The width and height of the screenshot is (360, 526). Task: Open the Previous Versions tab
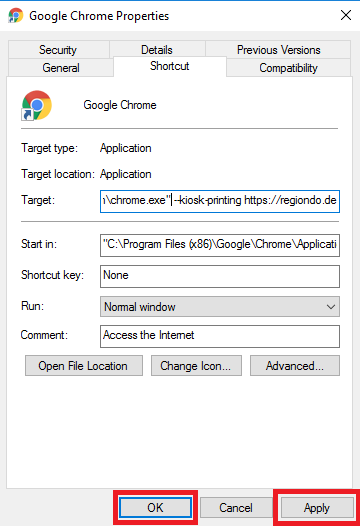(278, 50)
